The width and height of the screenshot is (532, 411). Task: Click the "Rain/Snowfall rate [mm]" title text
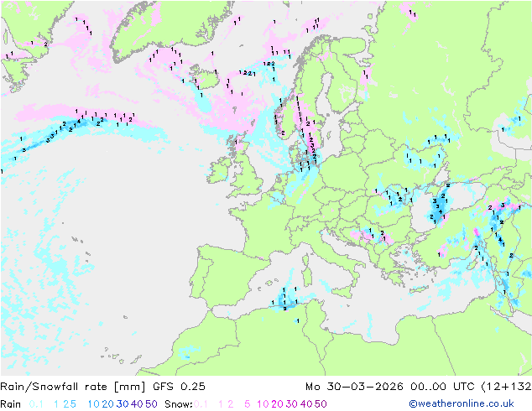73,387
